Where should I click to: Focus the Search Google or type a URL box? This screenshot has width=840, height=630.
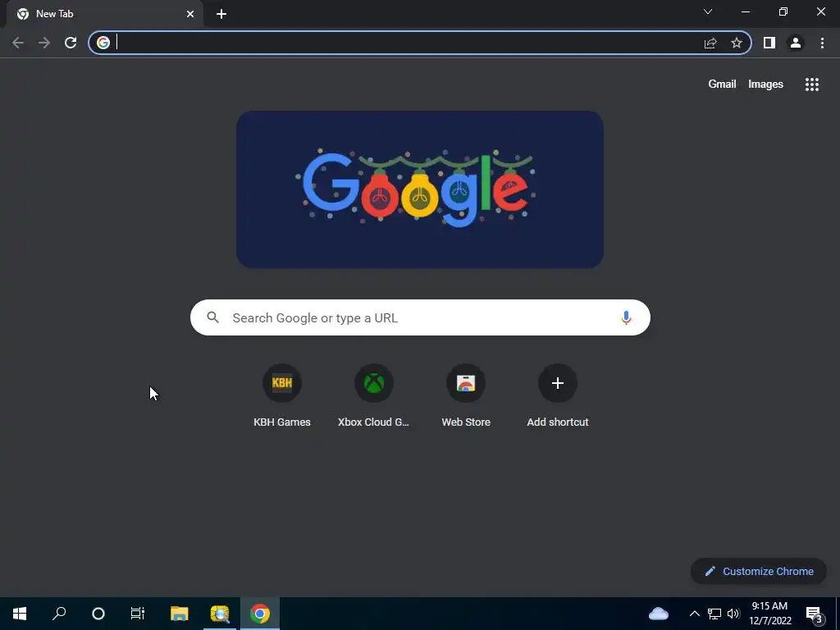[x=420, y=317]
